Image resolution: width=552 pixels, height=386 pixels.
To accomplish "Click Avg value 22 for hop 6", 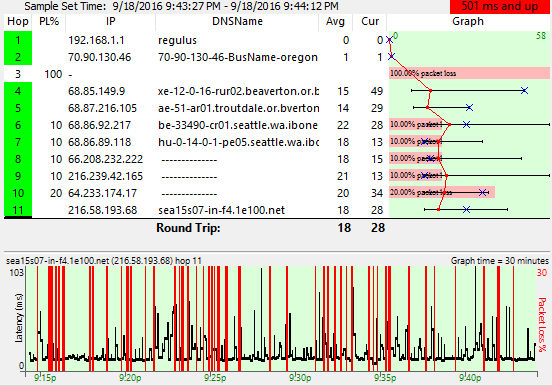I will [x=343, y=125].
